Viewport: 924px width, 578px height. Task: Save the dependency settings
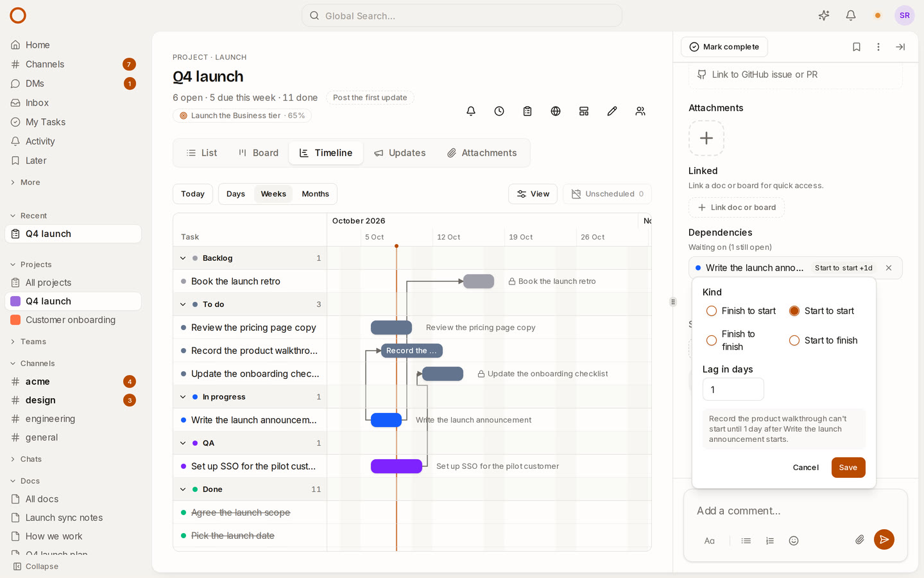click(848, 468)
